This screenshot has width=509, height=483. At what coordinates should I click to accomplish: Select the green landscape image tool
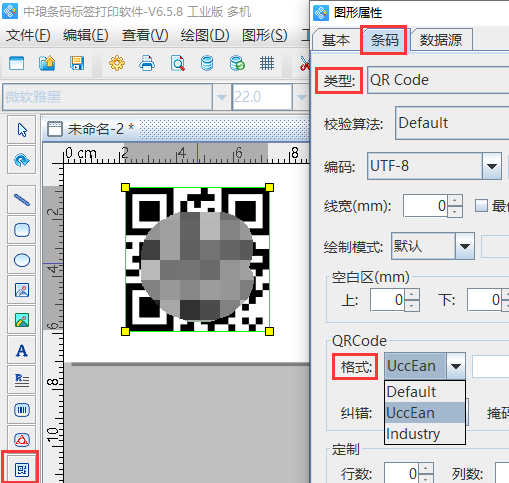(x=22, y=320)
